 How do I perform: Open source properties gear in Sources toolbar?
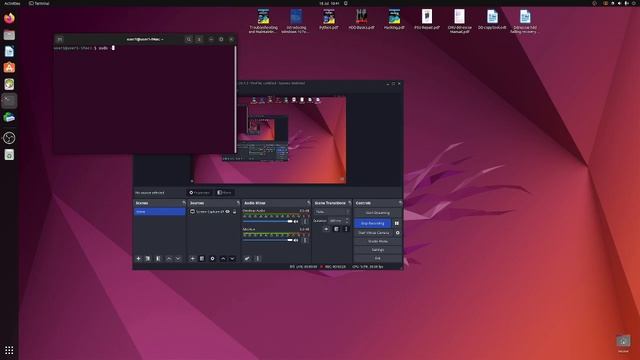point(212,259)
